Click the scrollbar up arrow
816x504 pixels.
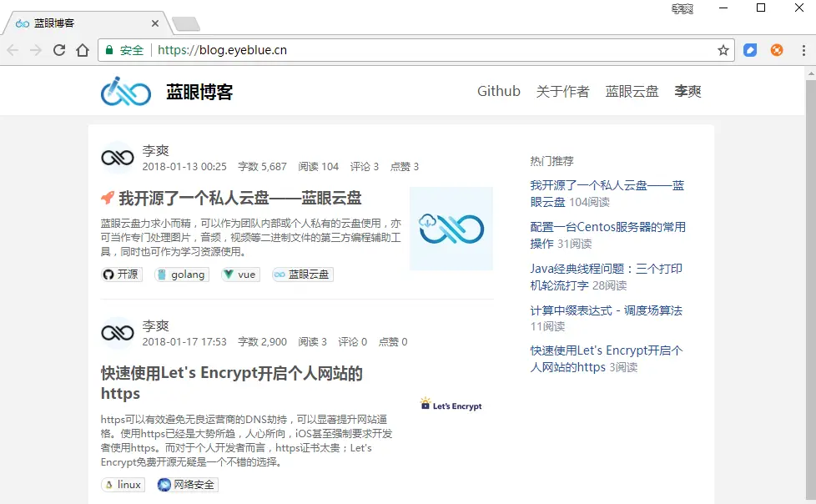(x=811, y=74)
